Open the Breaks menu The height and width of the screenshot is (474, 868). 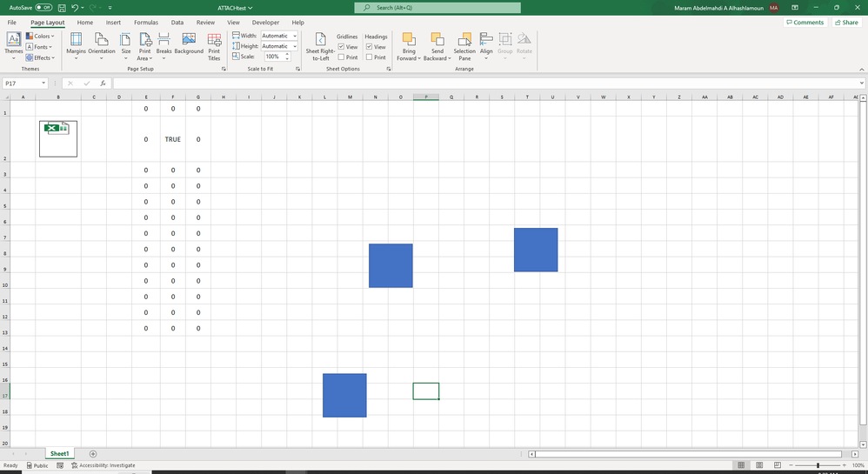point(164,46)
